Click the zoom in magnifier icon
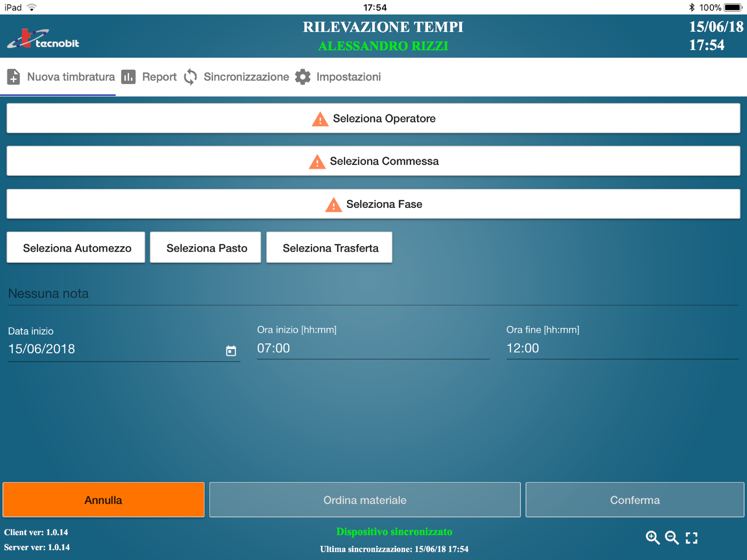 [652, 537]
